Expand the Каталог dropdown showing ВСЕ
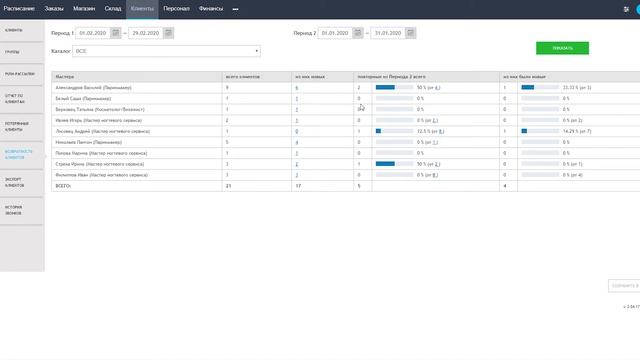 click(167, 51)
